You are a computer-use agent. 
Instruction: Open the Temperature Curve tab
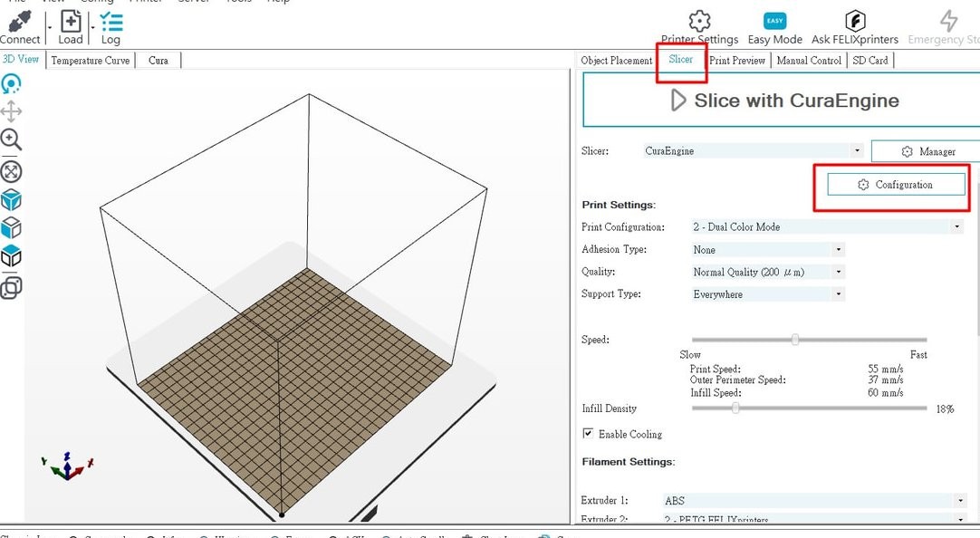90,61
